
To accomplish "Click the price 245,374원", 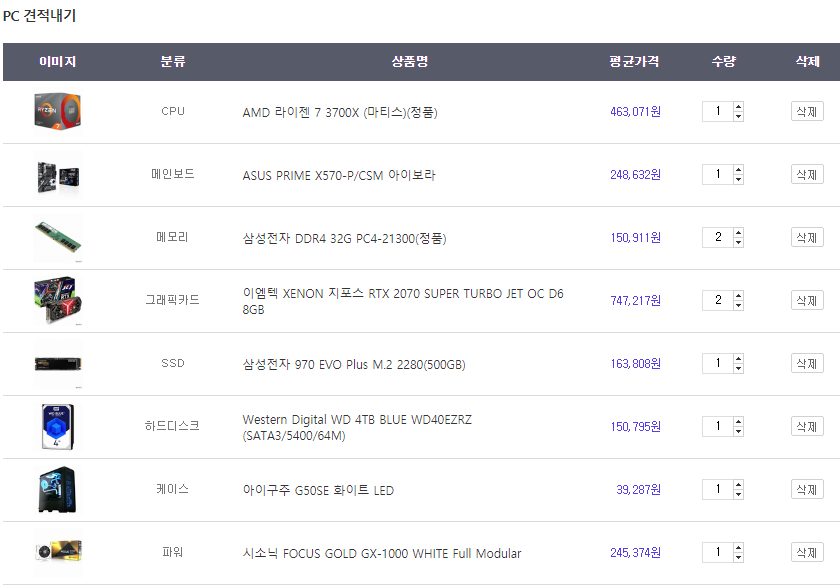I will click(x=635, y=552).
